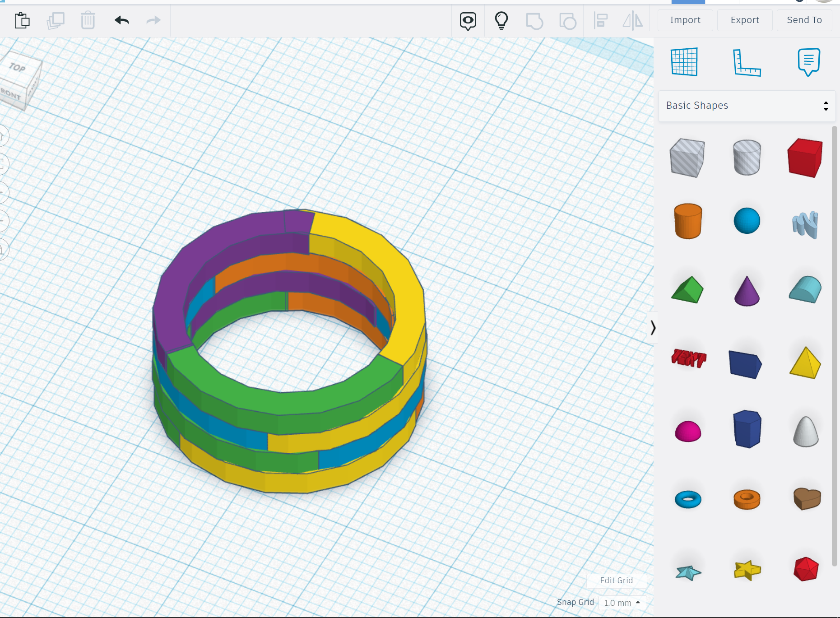Image resolution: width=840 pixels, height=618 pixels.
Task: Select the red Box shape thumbnail
Action: pos(805,158)
